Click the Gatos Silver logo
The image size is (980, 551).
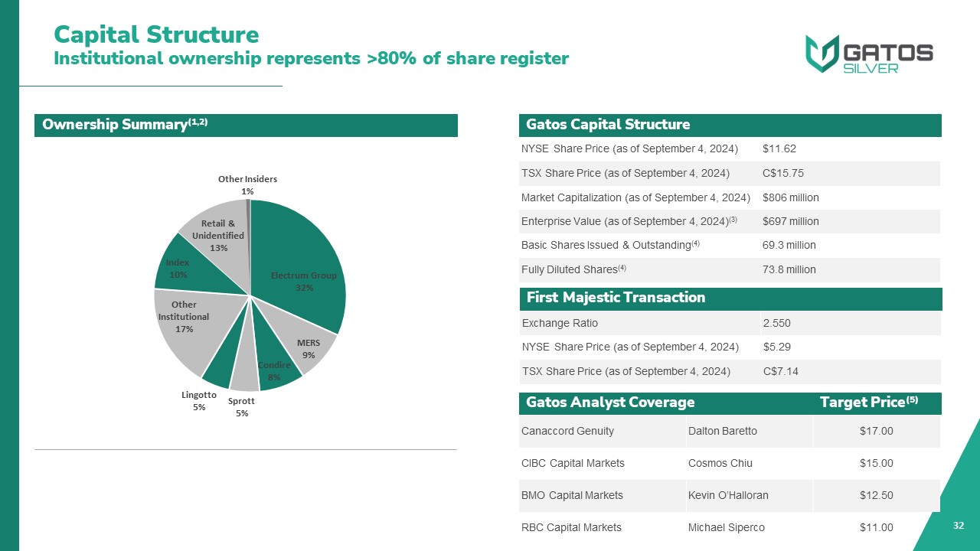tap(868, 54)
